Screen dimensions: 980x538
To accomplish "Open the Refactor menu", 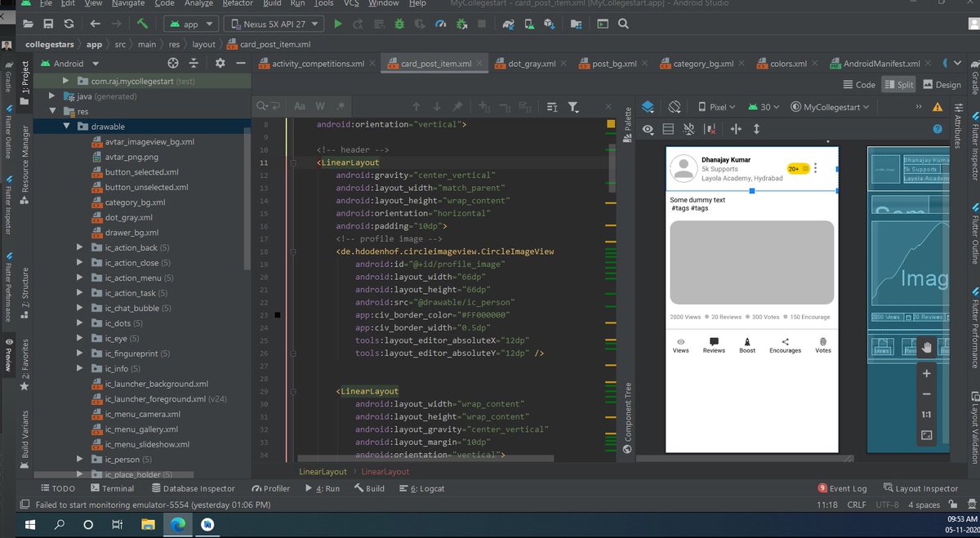I will tap(238, 4).
